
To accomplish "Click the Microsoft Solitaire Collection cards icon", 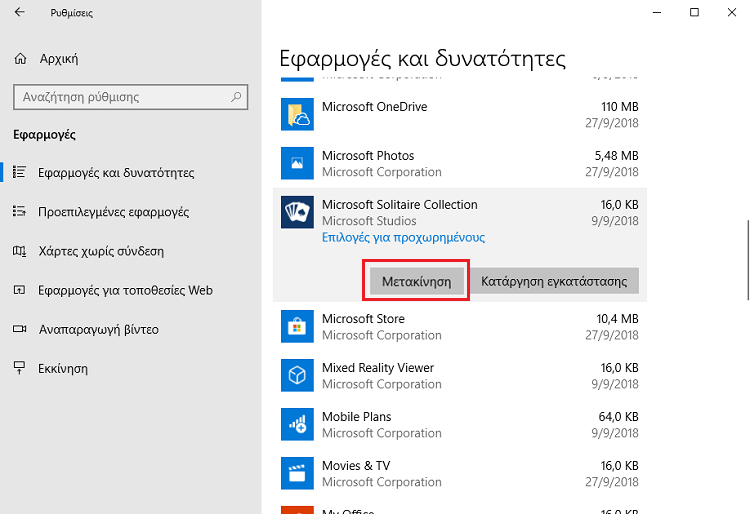I will point(297,212).
